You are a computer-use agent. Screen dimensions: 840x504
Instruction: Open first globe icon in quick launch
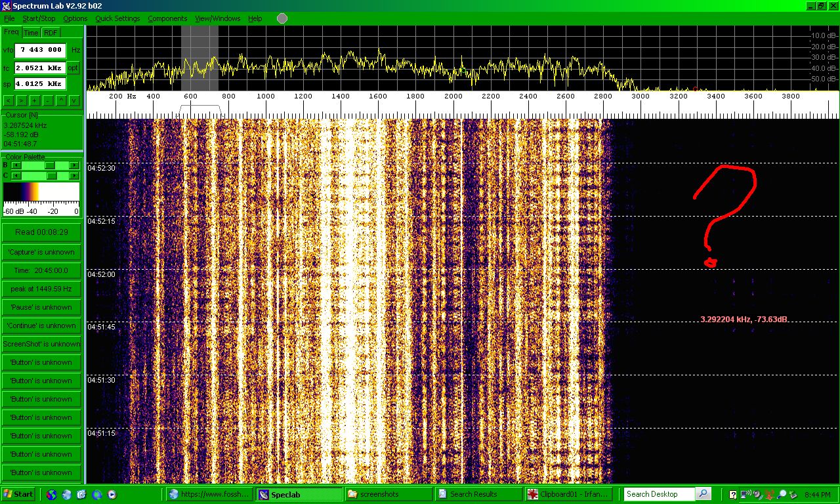pyautogui.click(x=51, y=494)
